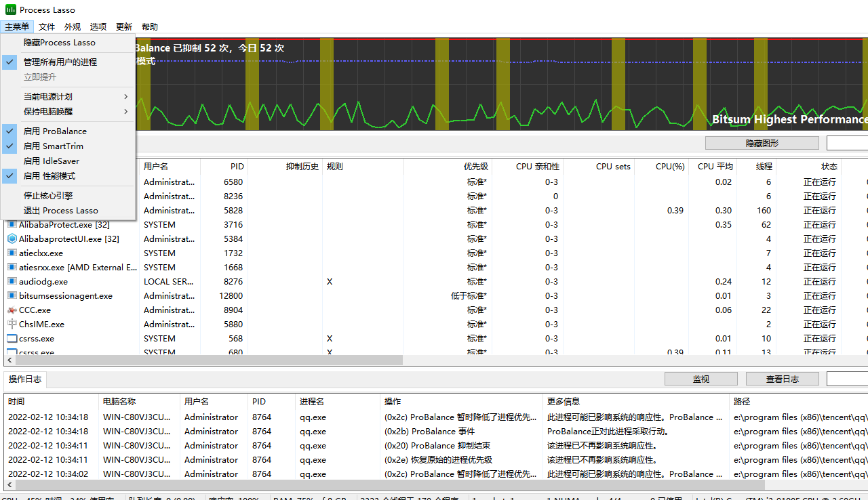Open 更新 menu
Screen dimensions: 868x500
[124, 26]
